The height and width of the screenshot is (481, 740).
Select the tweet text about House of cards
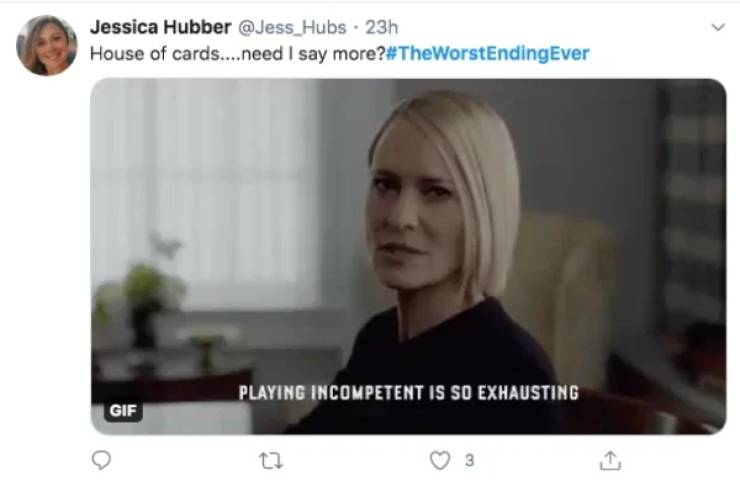[x=238, y=54]
